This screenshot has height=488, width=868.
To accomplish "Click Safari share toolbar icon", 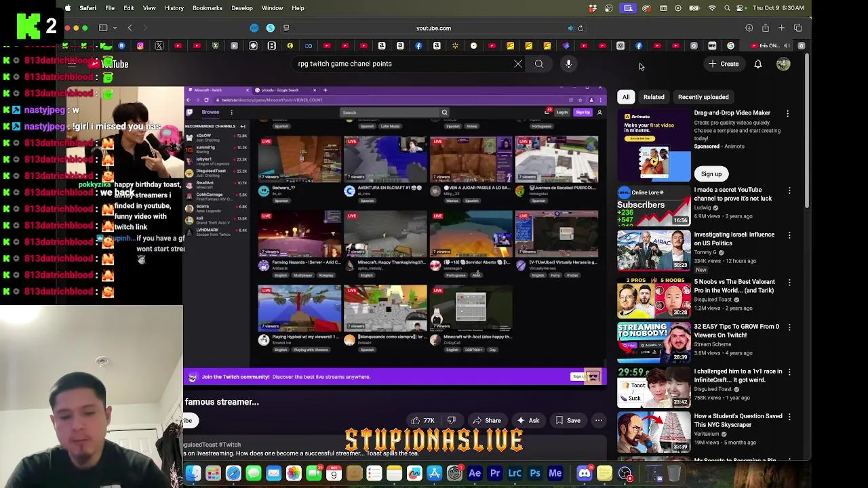I will click(765, 28).
